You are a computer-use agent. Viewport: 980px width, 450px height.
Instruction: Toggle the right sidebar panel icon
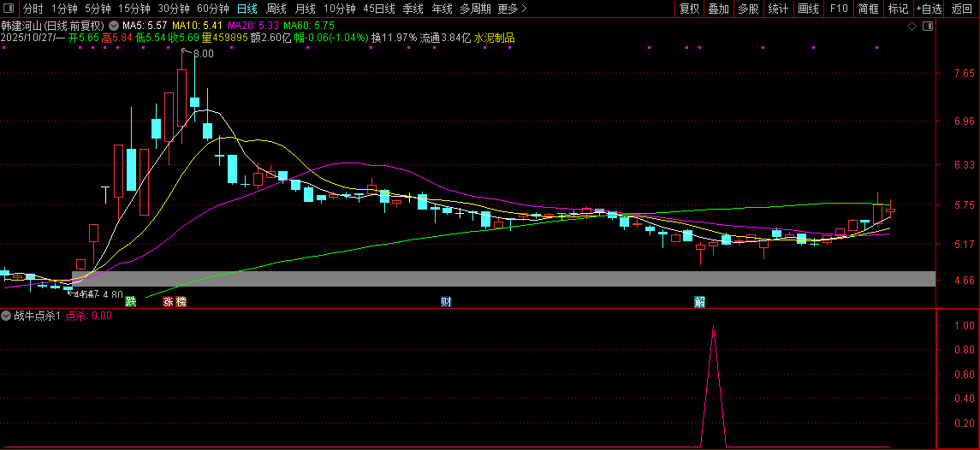coord(928,27)
